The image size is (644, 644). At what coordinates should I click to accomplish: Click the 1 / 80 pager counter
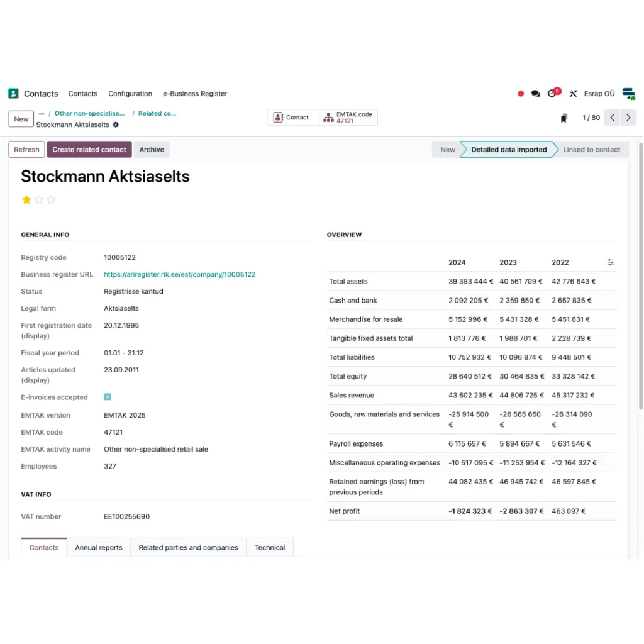[591, 118]
